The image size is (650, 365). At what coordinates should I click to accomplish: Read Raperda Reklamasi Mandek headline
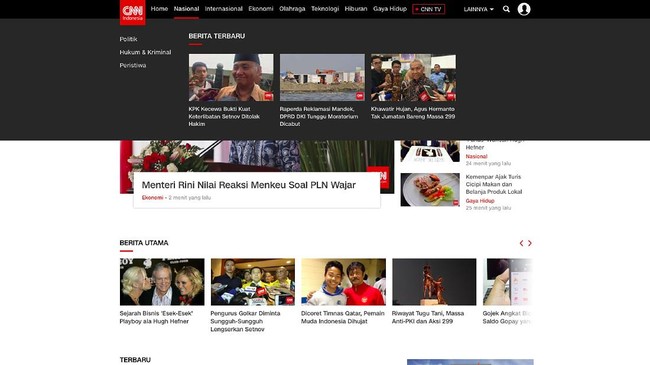pyautogui.click(x=319, y=117)
